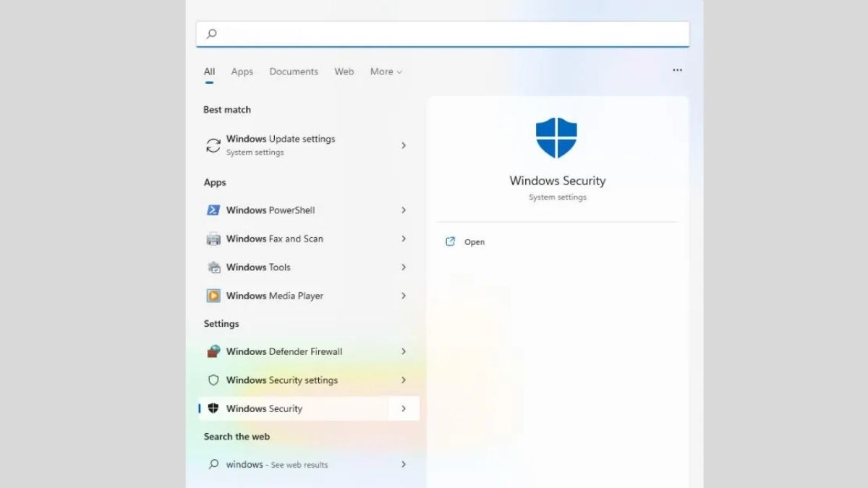The image size is (868, 488).
Task: Select the Windows Security shield icon
Action: [x=213, y=408]
